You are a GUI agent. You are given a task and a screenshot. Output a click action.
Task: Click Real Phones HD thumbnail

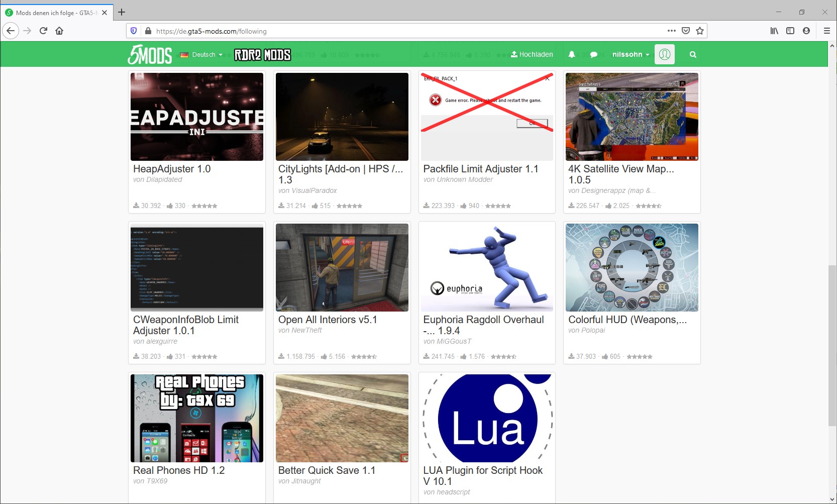coord(197,418)
